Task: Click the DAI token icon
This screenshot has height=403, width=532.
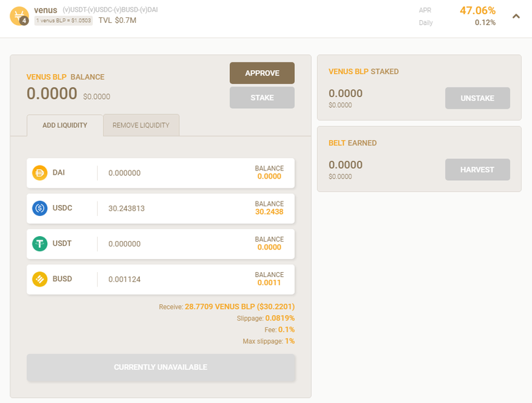Action: click(x=39, y=172)
